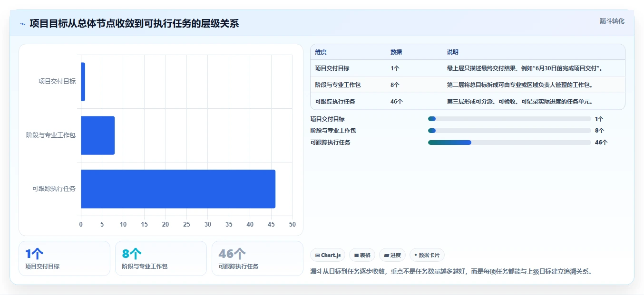
Task: Click the 项目交付目标 bar in chart
Action: (x=83, y=82)
